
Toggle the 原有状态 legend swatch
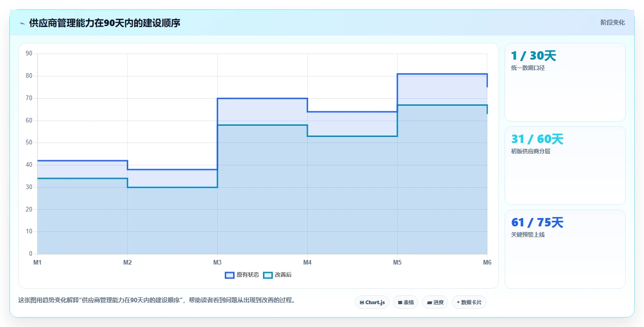point(229,275)
